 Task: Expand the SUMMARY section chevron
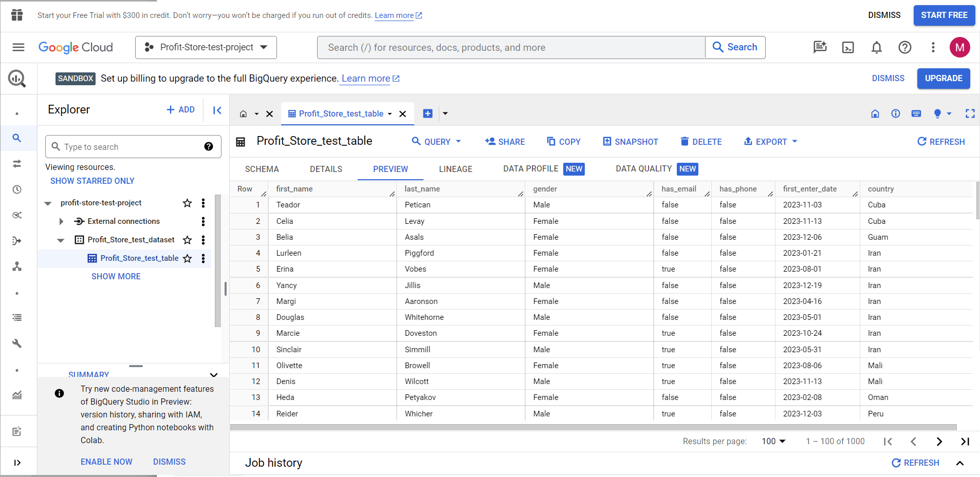[x=214, y=375]
